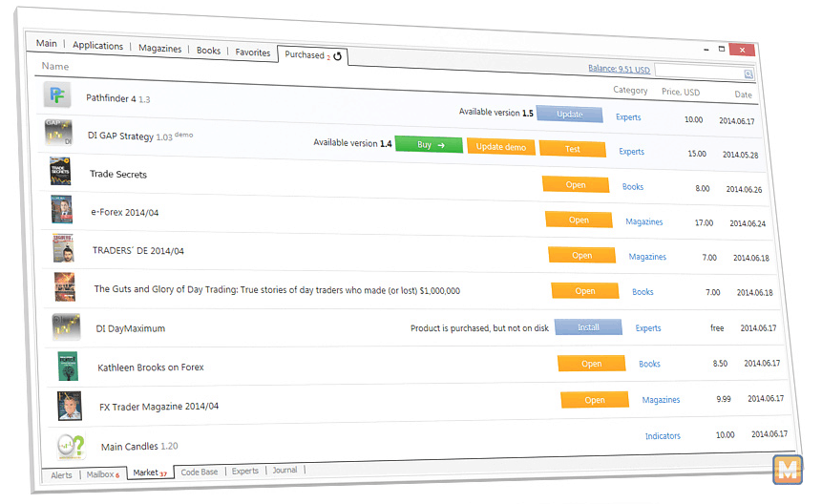Open FX Trader Magazine 2014/04
Viewport: 822px width, 504px height.
pyautogui.click(x=595, y=400)
